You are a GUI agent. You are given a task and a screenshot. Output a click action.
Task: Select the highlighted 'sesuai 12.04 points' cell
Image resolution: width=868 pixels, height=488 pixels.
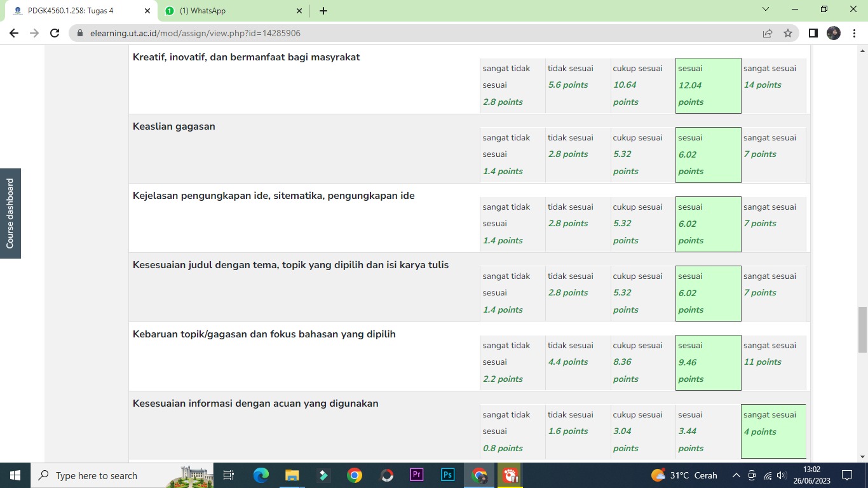point(708,86)
